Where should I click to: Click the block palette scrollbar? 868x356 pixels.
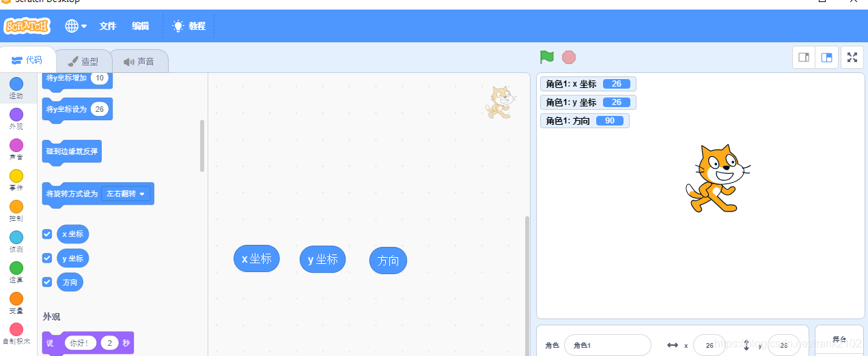pyautogui.click(x=202, y=145)
